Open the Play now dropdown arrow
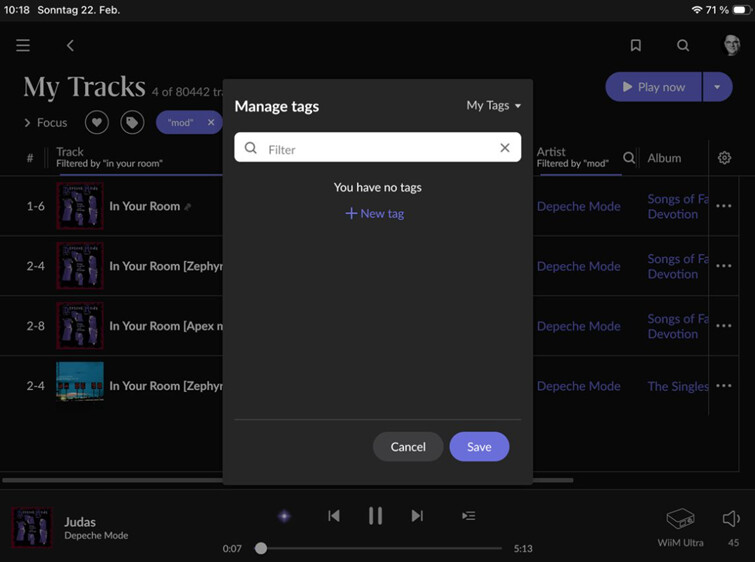This screenshot has height=562, width=755. (716, 87)
